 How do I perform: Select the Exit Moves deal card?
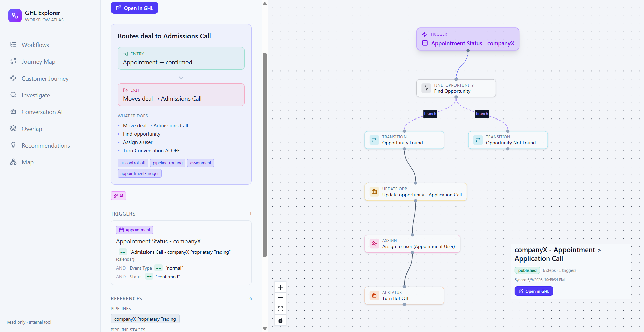pos(181,95)
